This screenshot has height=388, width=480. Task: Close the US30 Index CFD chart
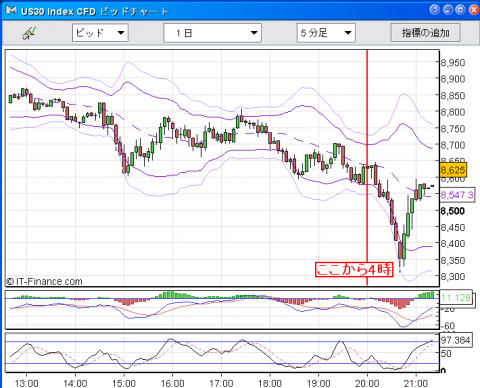473,10
